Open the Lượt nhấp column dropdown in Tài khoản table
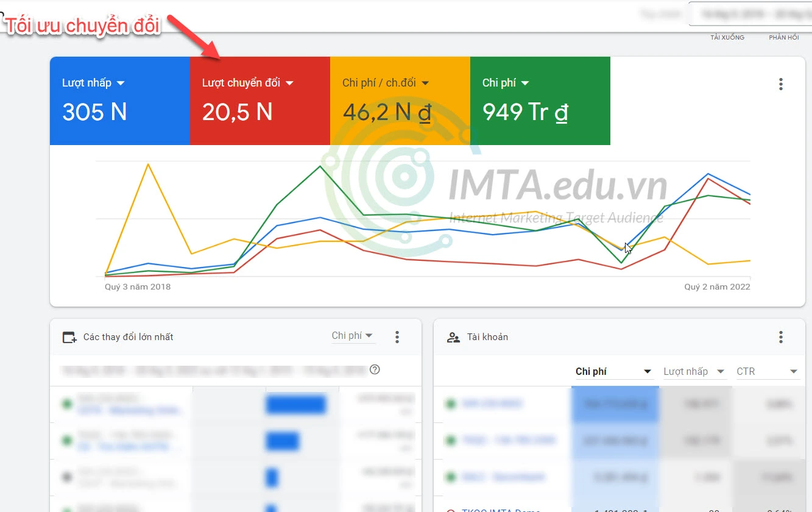 click(x=694, y=372)
